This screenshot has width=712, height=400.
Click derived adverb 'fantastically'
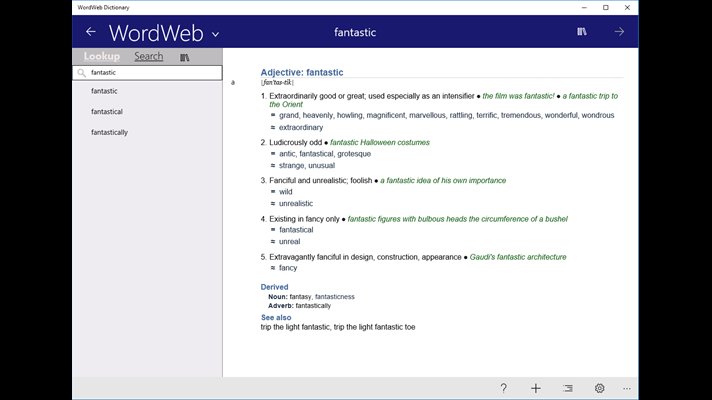313,306
